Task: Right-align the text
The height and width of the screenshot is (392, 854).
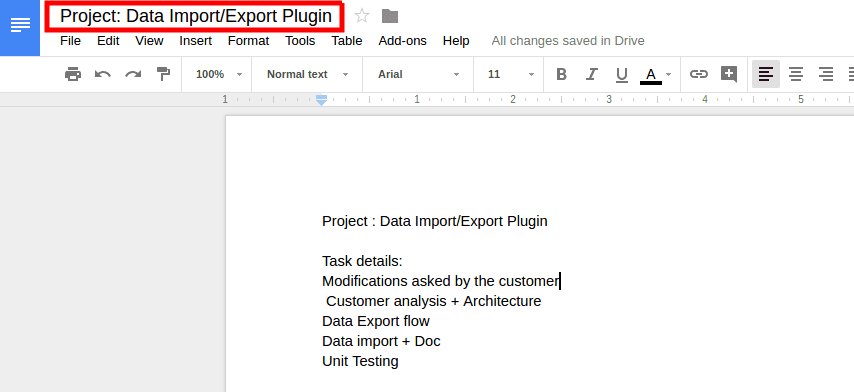Action: coord(826,74)
